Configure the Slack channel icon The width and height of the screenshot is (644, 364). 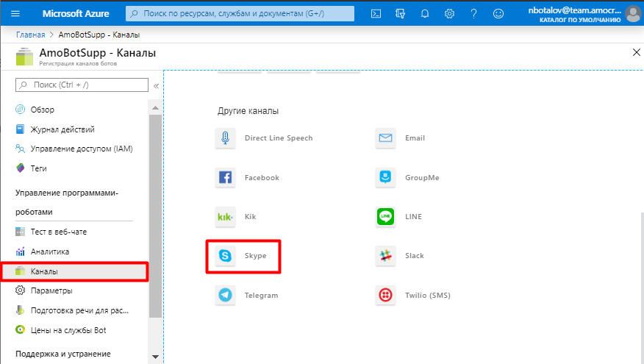[x=385, y=256]
